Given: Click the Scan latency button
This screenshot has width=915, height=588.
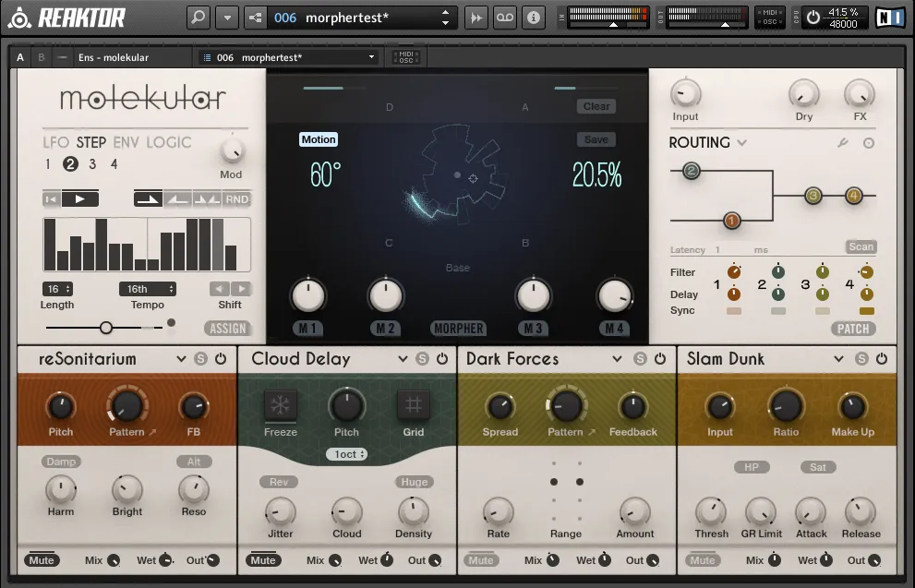Looking at the screenshot, I should tap(861, 246).
